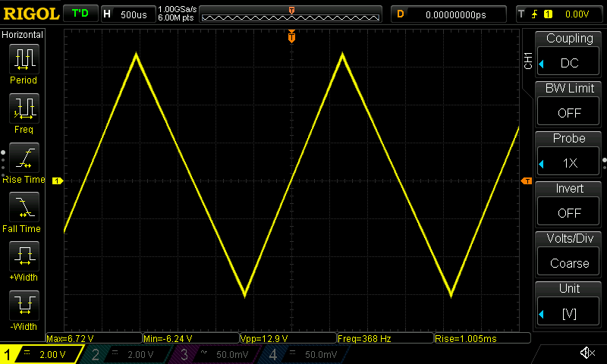Image resolution: width=607 pixels, height=364 pixels.
Task: Select channel 3 tab showing 50.0mV
Action: coord(216,354)
